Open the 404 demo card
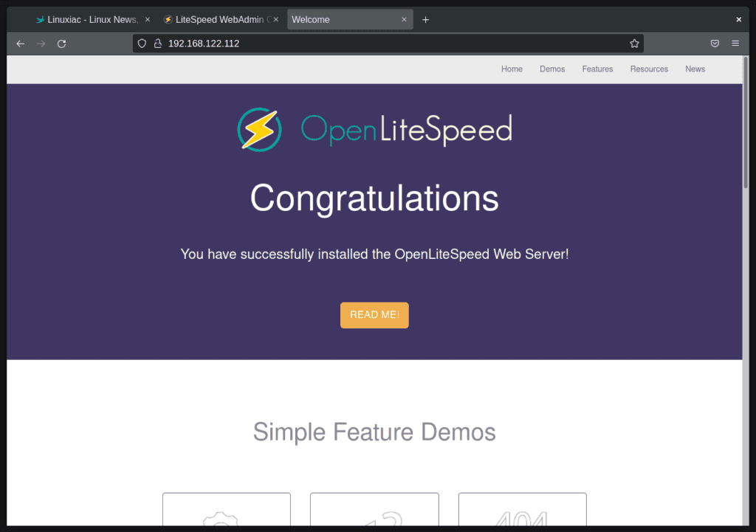The height and width of the screenshot is (532, 756). click(x=522, y=509)
